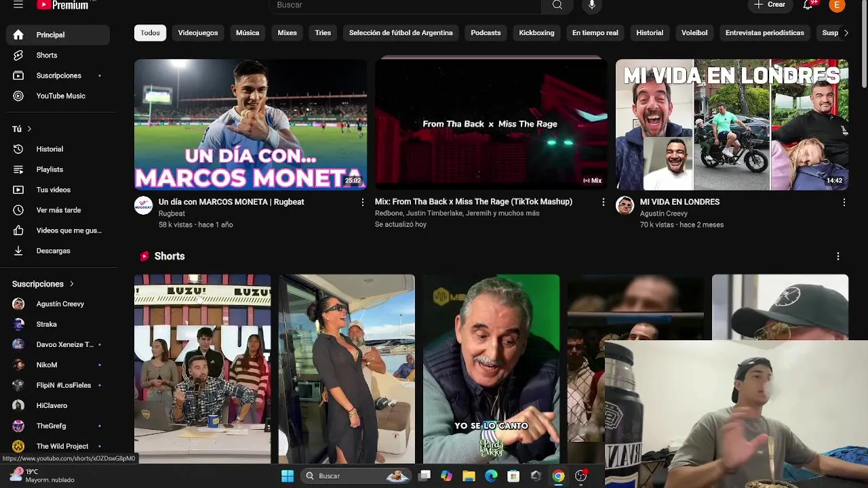Screen dimensions: 868x488
Task: Click the Buscar search field
Action: (x=405, y=5)
